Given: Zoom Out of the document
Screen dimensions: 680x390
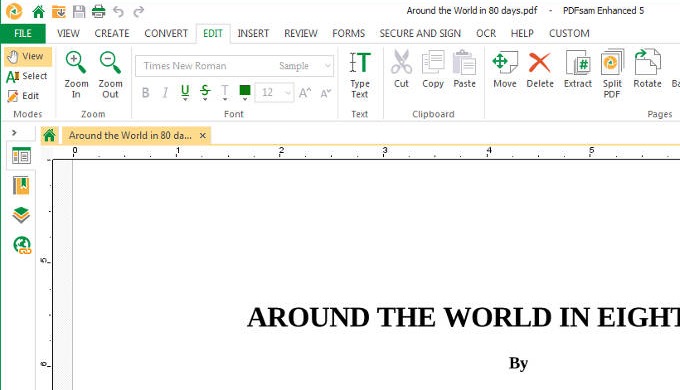Looking at the screenshot, I should [110, 75].
